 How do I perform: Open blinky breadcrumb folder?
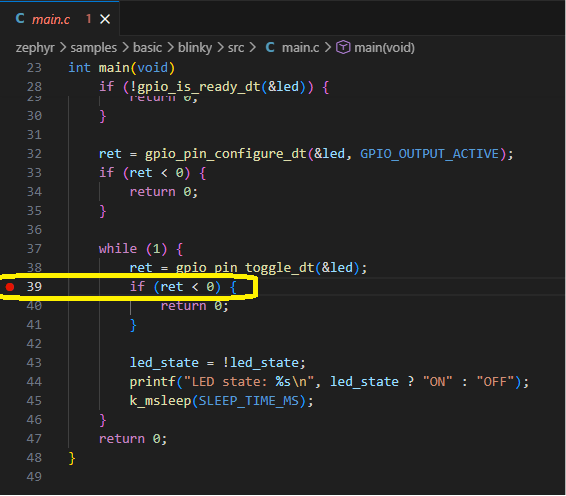(195, 48)
